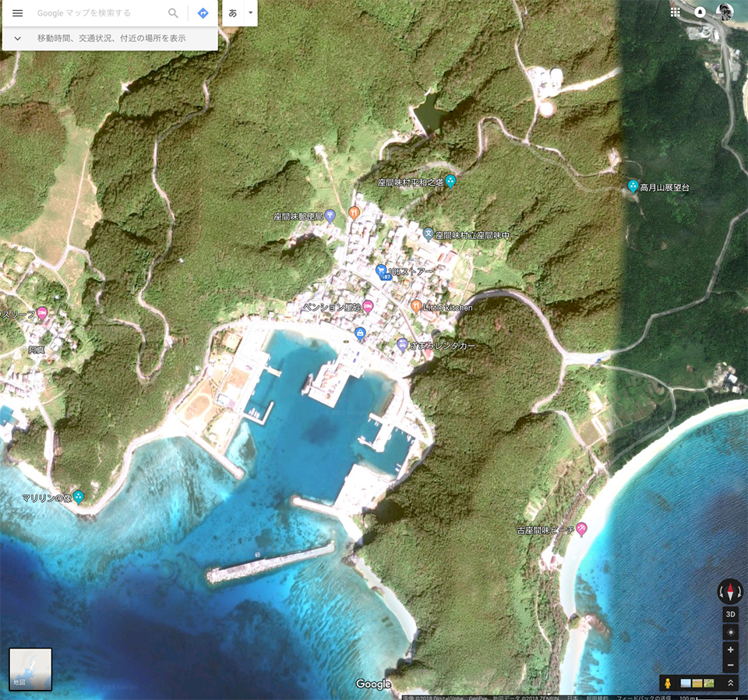Screen dimensions: 748x700
Task: Select the ペンション星砂 lodging pin
Action: pos(367,306)
